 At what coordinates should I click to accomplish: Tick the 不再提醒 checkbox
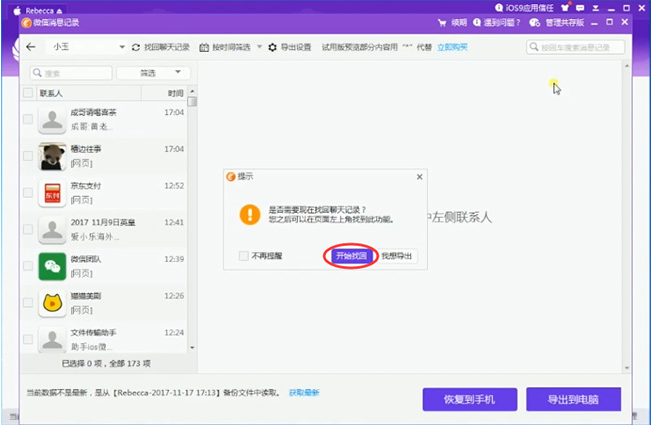click(x=244, y=256)
